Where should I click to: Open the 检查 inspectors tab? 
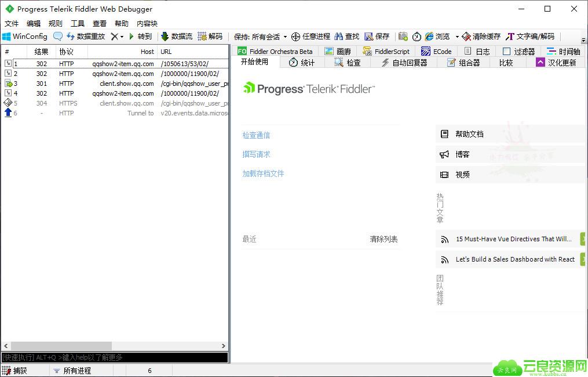(348, 63)
